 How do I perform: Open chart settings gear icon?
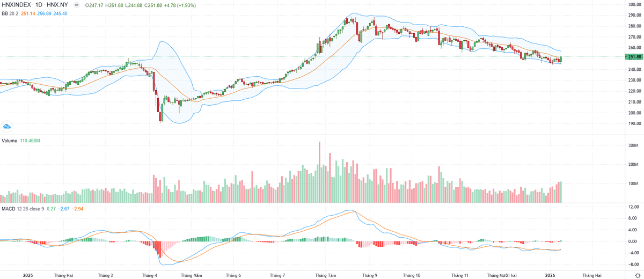(x=637, y=275)
